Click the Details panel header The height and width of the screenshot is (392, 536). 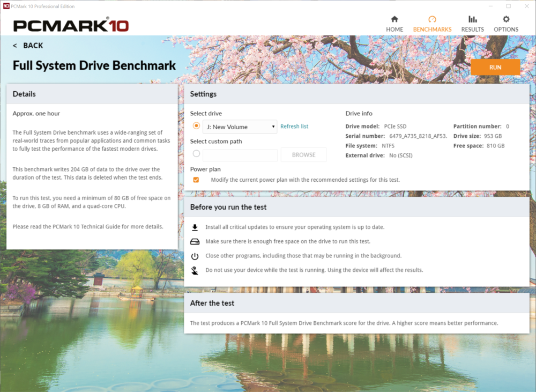coord(92,94)
